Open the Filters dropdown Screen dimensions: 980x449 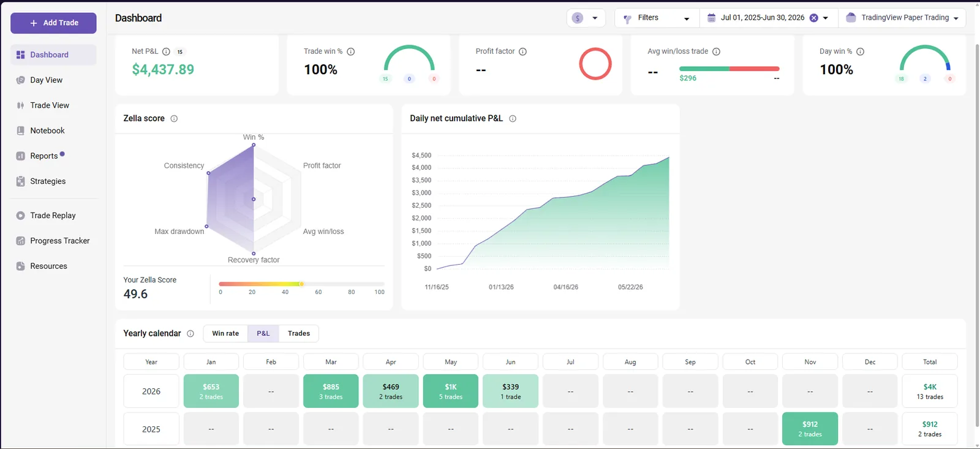(657, 18)
